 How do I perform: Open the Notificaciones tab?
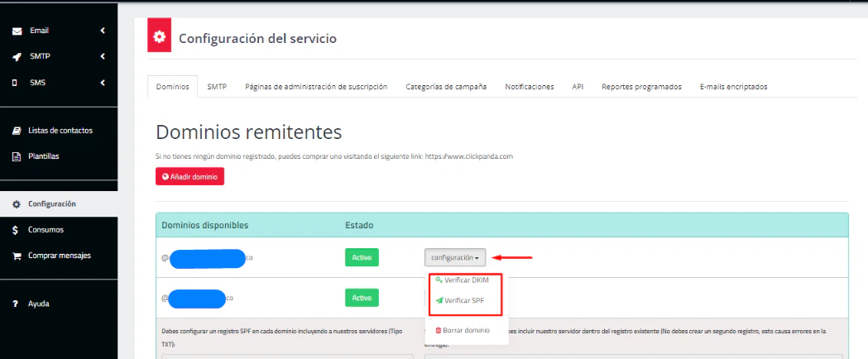530,87
